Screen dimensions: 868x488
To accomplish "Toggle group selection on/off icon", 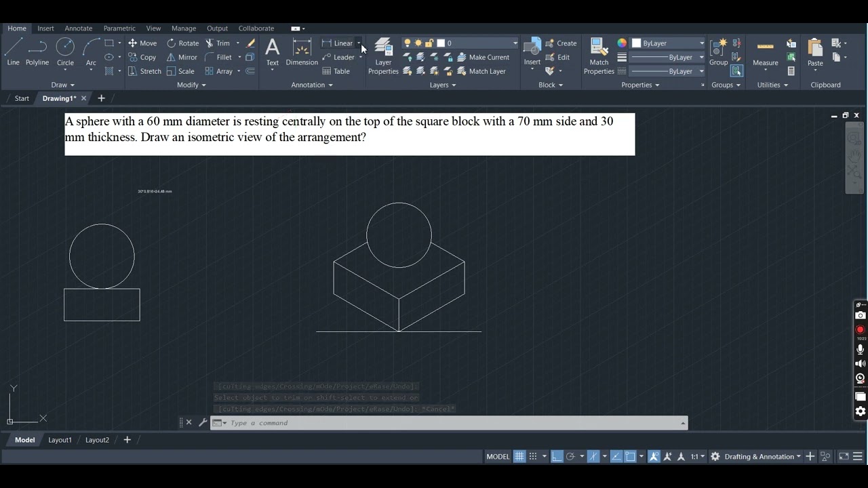I will point(736,71).
